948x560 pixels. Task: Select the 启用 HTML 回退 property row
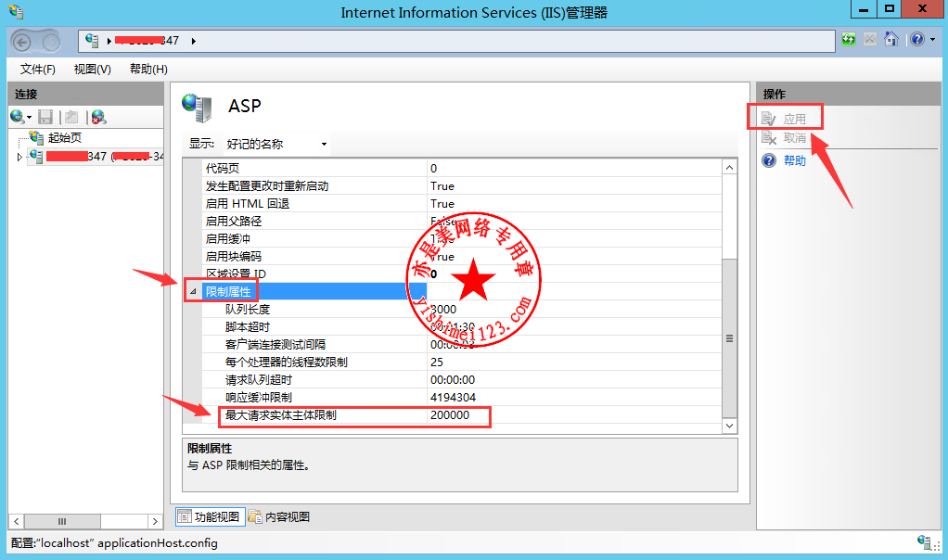coord(462,203)
